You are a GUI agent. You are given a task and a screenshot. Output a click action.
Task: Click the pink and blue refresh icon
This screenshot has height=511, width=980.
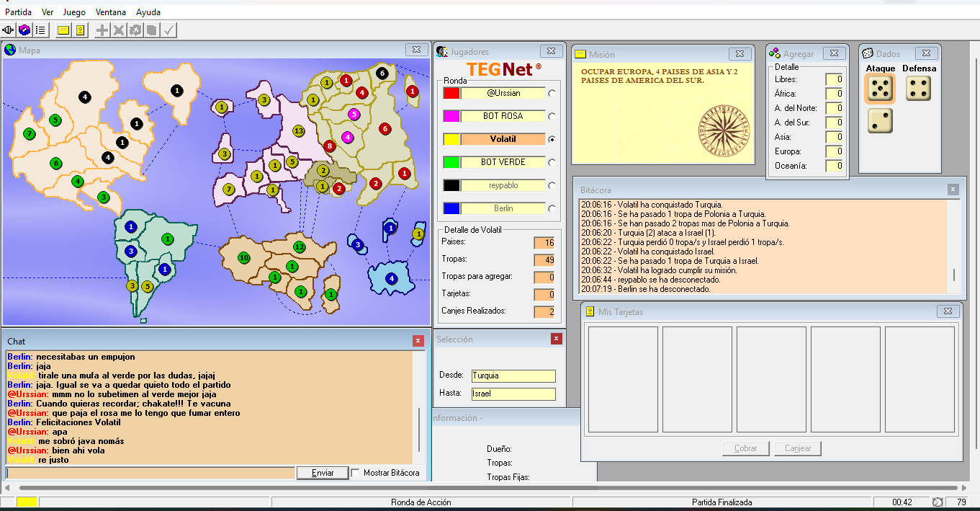(24, 30)
